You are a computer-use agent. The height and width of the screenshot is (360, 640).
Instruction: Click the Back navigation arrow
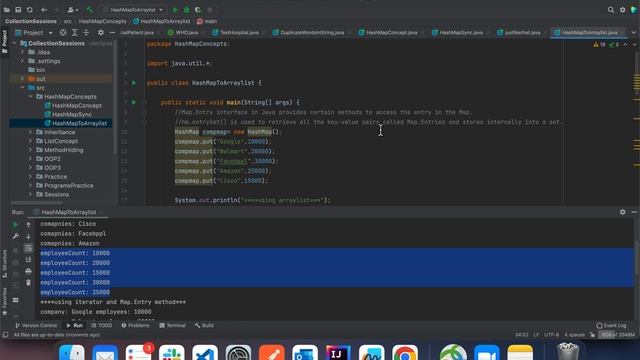(44, 10)
